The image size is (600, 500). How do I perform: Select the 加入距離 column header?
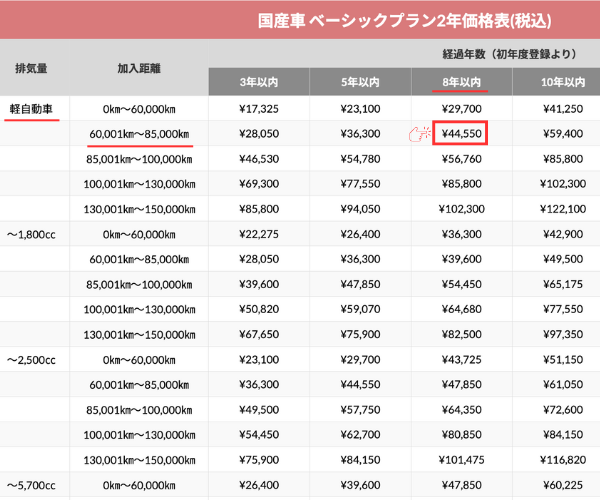[x=140, y=69]
